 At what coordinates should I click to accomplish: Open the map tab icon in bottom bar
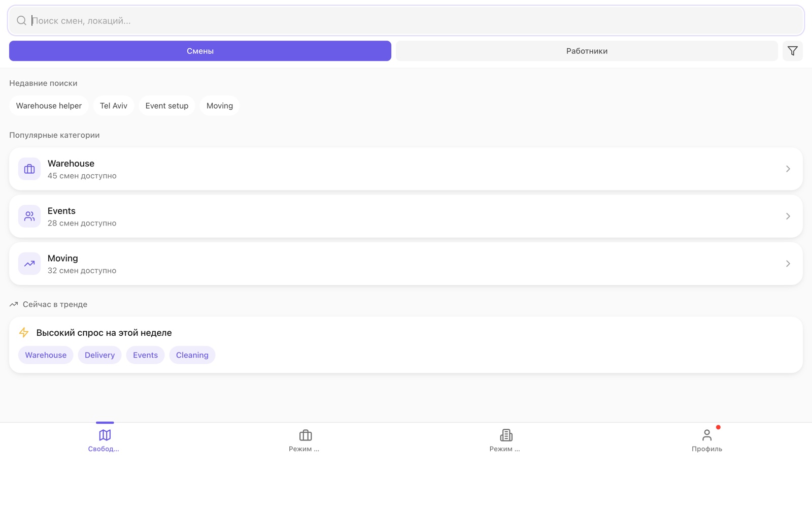105,435
